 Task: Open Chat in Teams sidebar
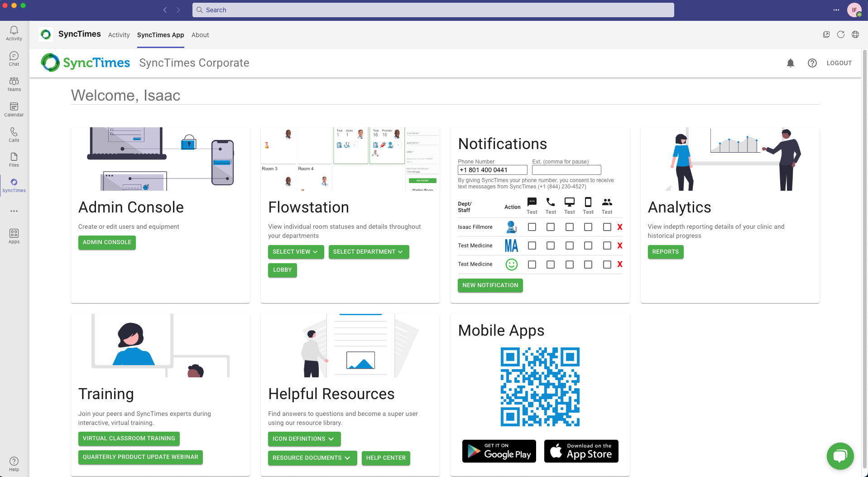coord(14,58)
